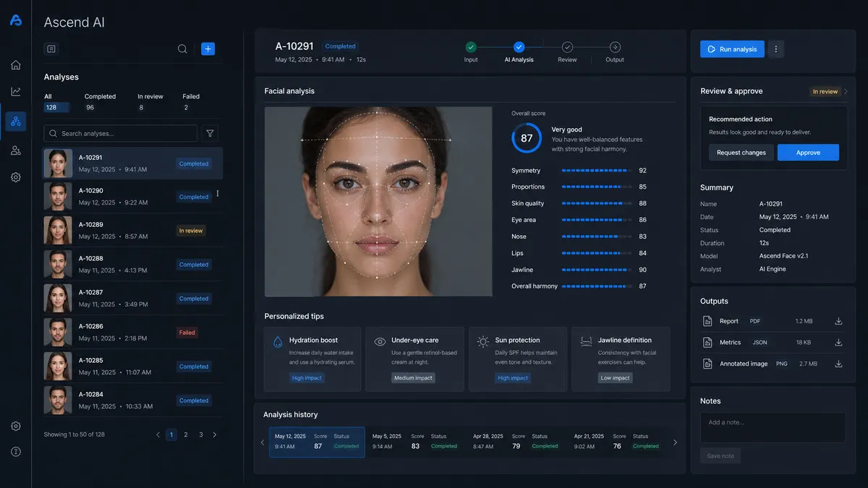Screen dimensions: 868x488
Task: Select analysis A-10287 in the list
Action: (133, 299)
